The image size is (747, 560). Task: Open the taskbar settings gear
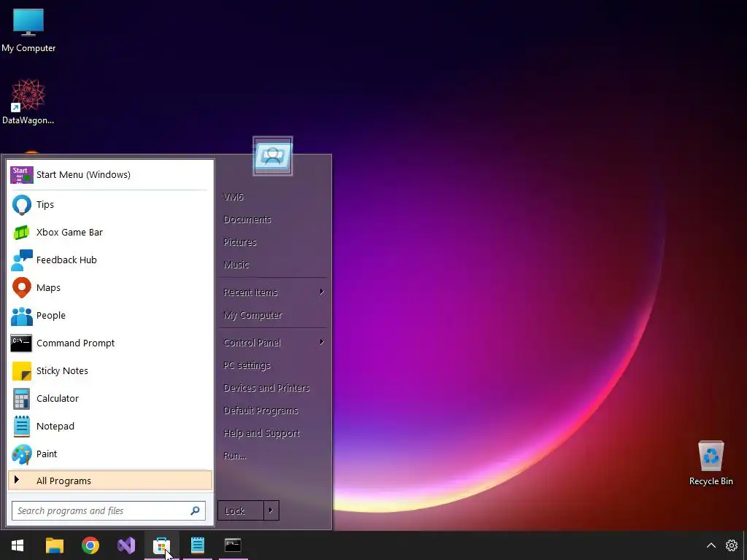[x=731, y=545]
